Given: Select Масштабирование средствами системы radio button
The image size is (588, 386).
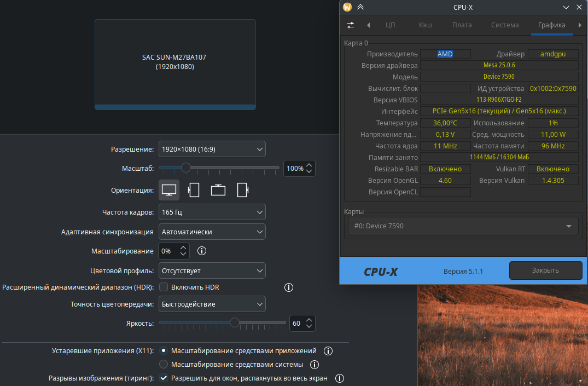Looking at the screenshot, I should (x=163, y=365).
